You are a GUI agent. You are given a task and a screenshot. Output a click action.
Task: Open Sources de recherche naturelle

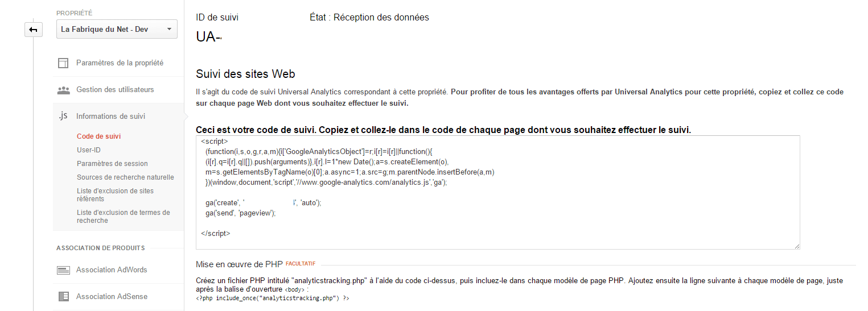[x=125, y=177]
